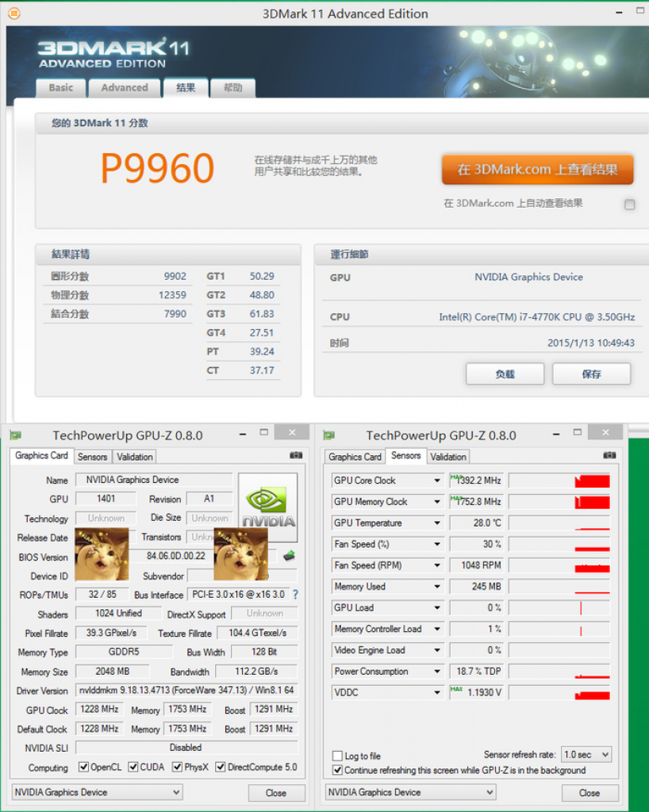Click the 3DMark orange app icon in title bar

click(14, 13)
